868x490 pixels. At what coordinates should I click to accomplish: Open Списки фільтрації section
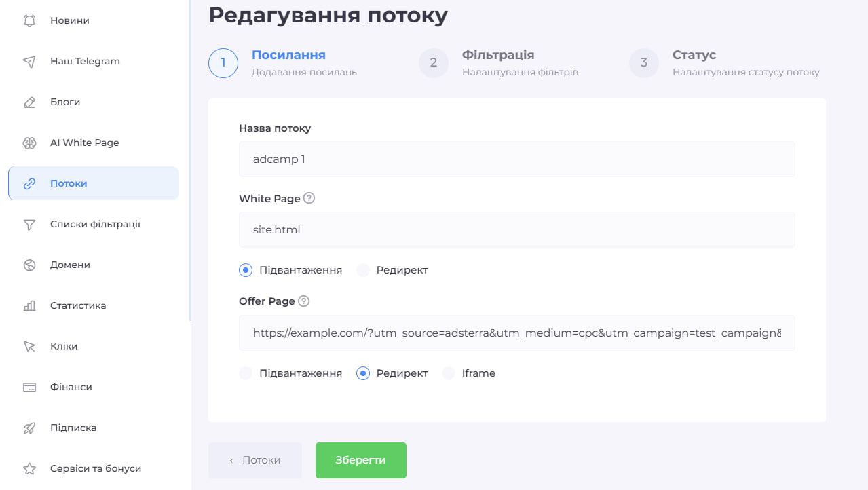pos(94,224)
